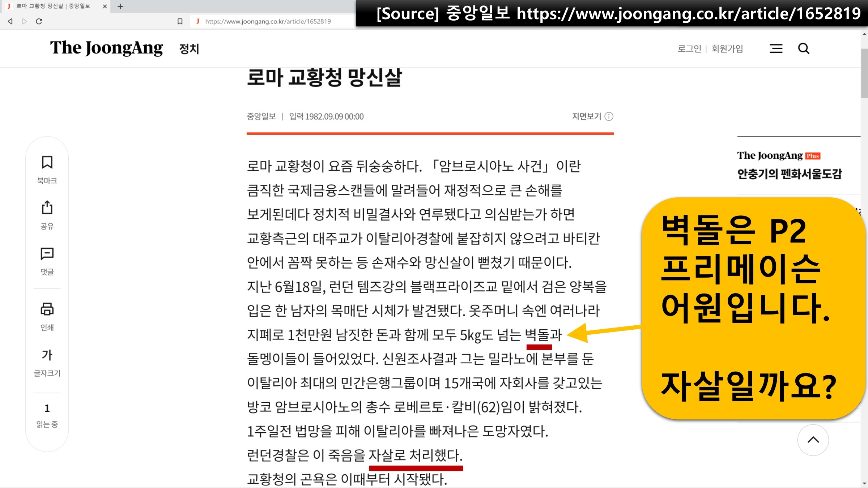Click the search magnifier icon
868x488 pixels.
point(803,48)
